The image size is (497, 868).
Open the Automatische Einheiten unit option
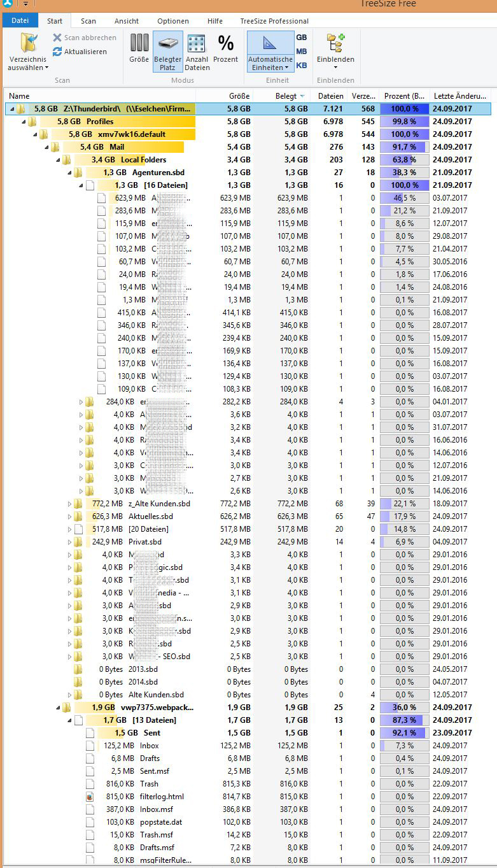click(x=270, y=52)
